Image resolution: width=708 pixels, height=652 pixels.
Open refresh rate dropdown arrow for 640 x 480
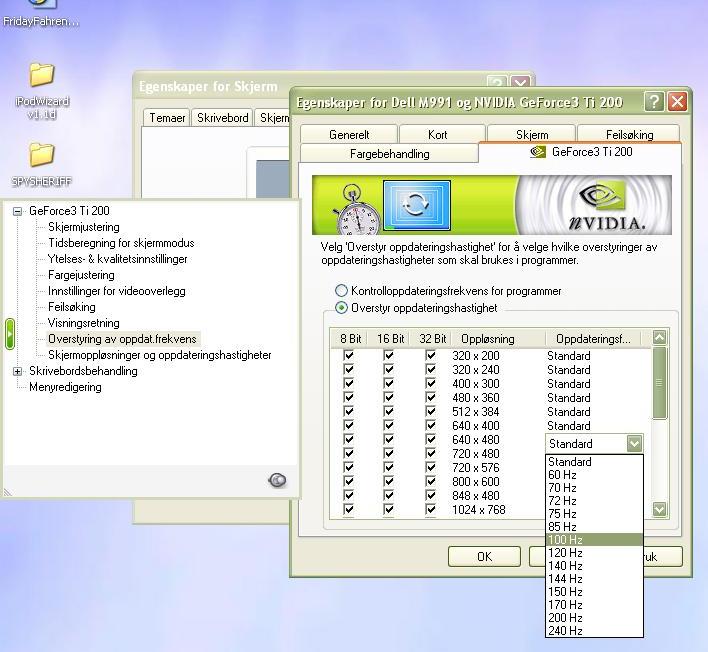click(x=634, y=444)
